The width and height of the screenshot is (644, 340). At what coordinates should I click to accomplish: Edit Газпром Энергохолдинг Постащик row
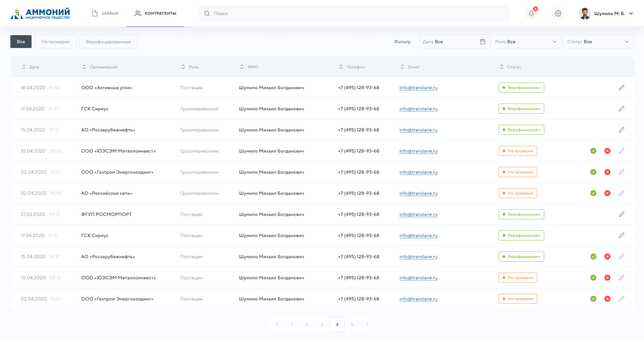(x=622, y=299)
